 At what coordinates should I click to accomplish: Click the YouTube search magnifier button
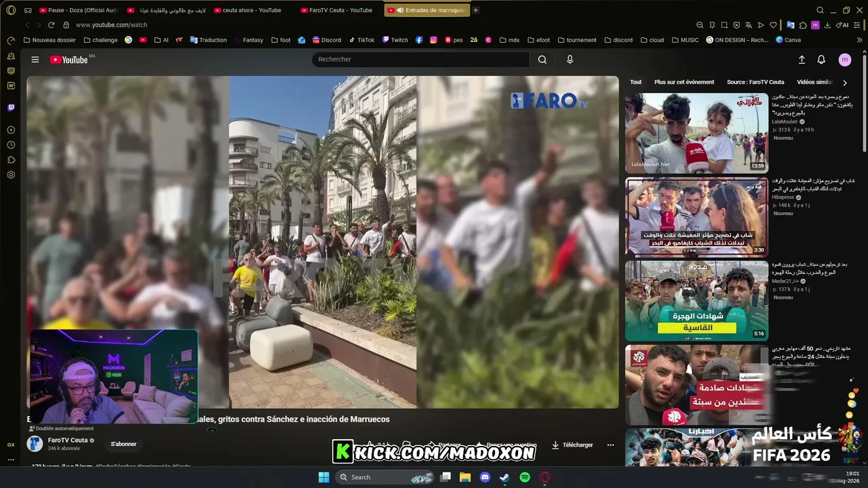542,60
